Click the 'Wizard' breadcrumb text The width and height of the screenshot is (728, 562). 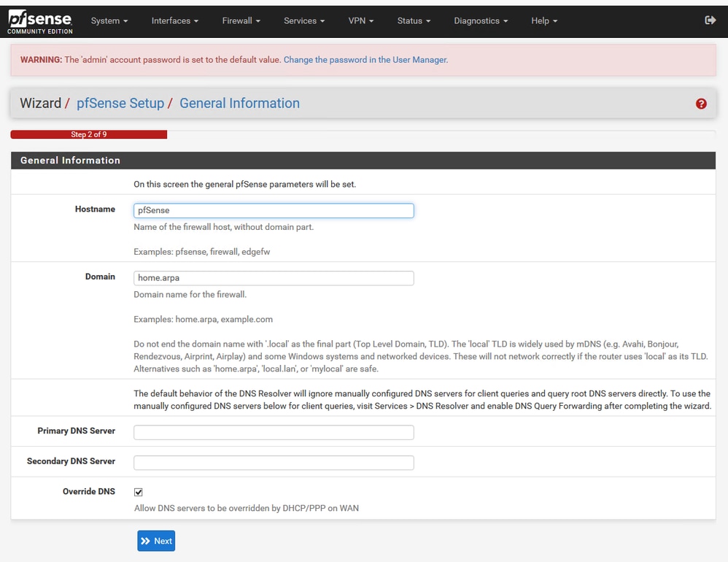point(40,103)
